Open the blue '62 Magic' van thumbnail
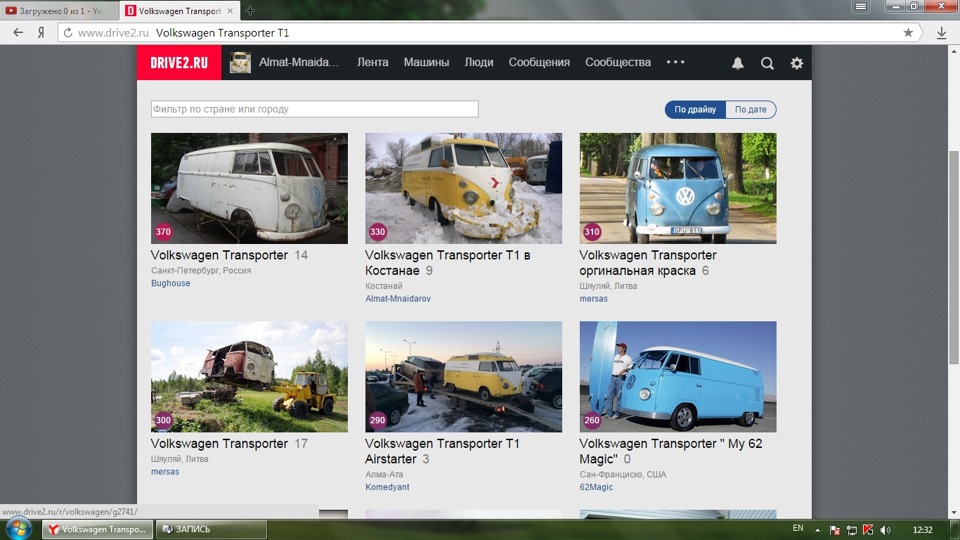Image resolution: width=960 pixels, height=540 pixels. pyautogui.click(x=678, y=376)
